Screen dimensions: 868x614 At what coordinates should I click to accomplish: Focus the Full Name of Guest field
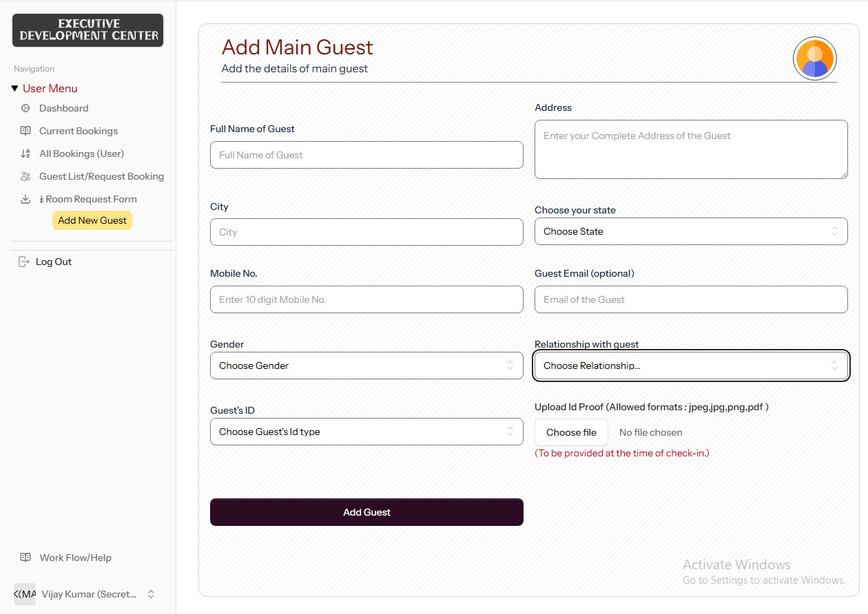click(x=366, y=155)
